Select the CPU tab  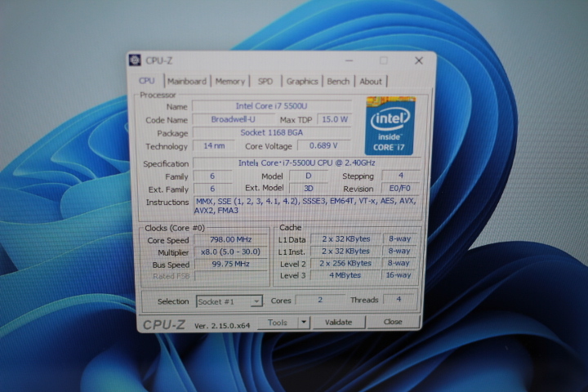(x=147, y=81)
